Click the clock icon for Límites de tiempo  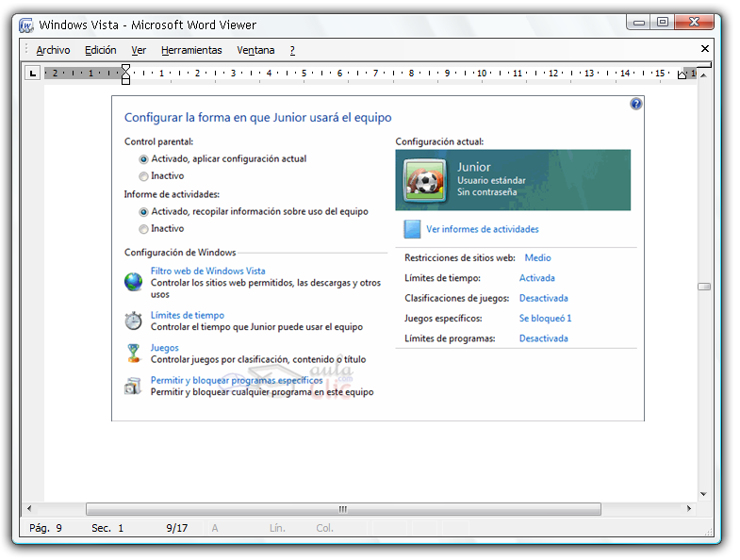point(134,321)
